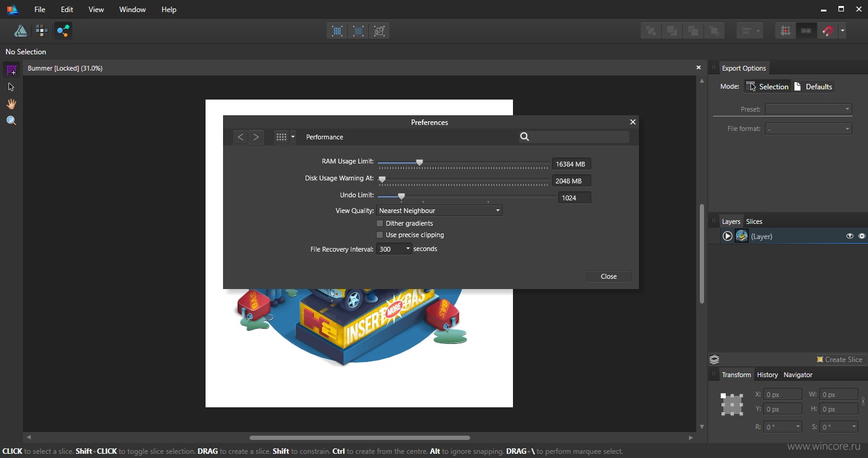Viewport: 868px width, 458px height.
Task: Select the Transform tab
Action: pyautogui.click(x=737, y=375)
